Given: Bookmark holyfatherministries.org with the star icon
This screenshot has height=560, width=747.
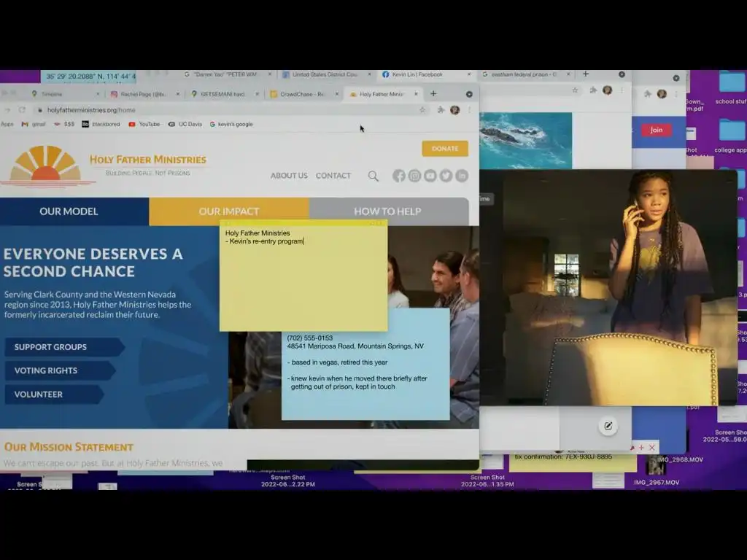Looking at the screenshot, I should click(x=422, y=110).
